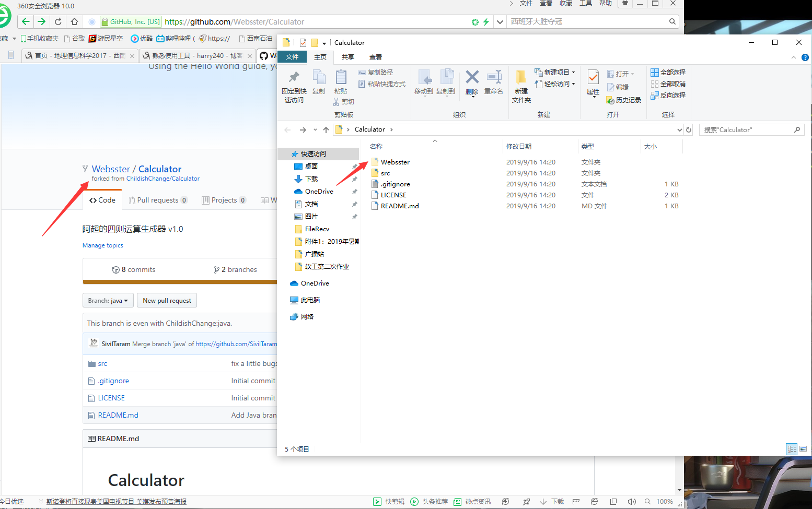The height and width of the screenshot is (509, 812).
Task: Open Branch: java dropdown on GitHub
Action: [108, 301]
